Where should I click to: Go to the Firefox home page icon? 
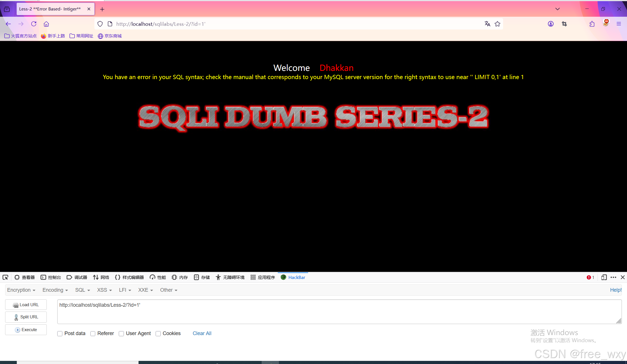click(x=46, y=24)
